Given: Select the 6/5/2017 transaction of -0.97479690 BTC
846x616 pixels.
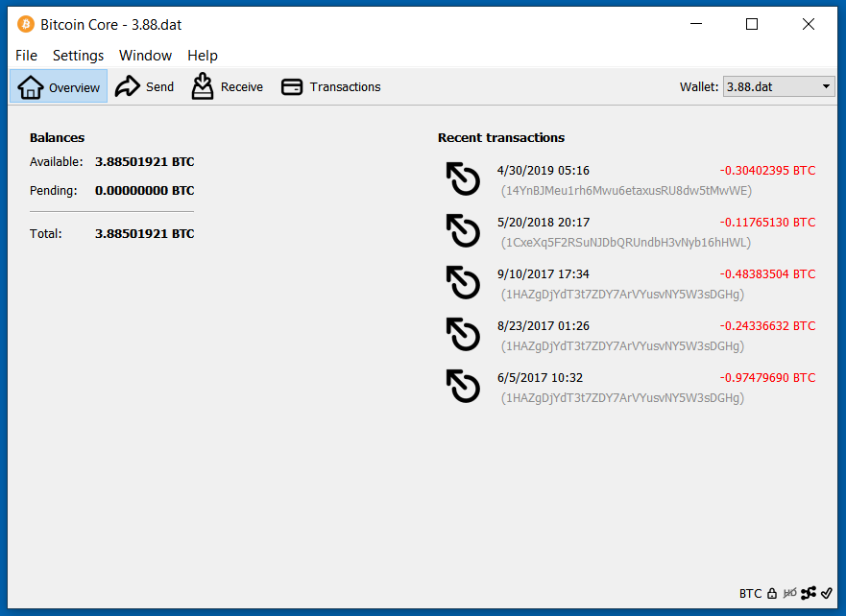Looking at the screenshot, I should coord(624,388).
